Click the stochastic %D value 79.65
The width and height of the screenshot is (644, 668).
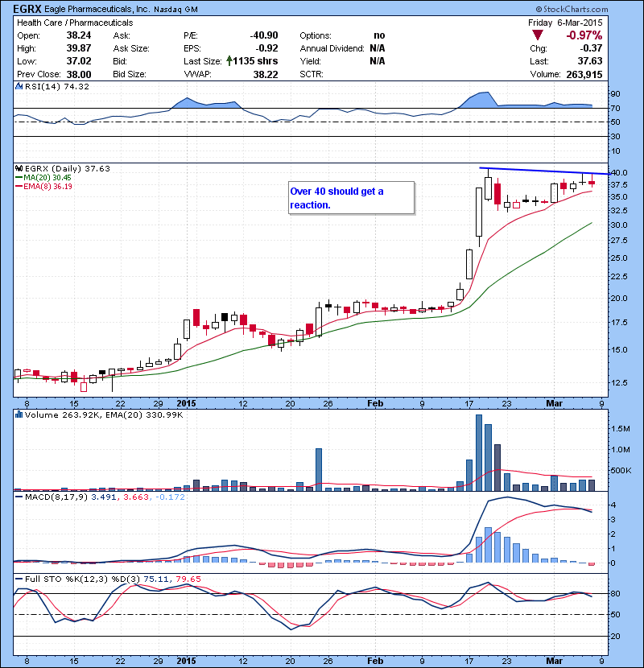pos(187,579)
